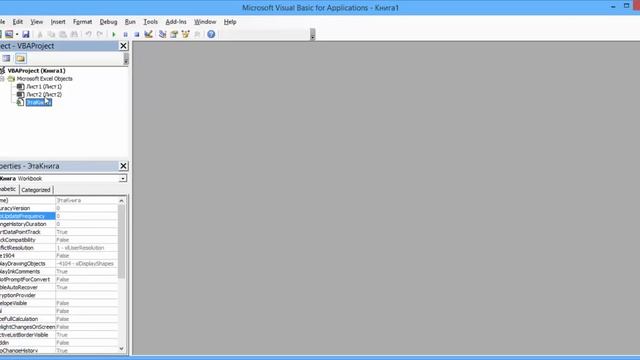Open the Add-Ins menu
The image size is (640, 360).
coord(176,22)
